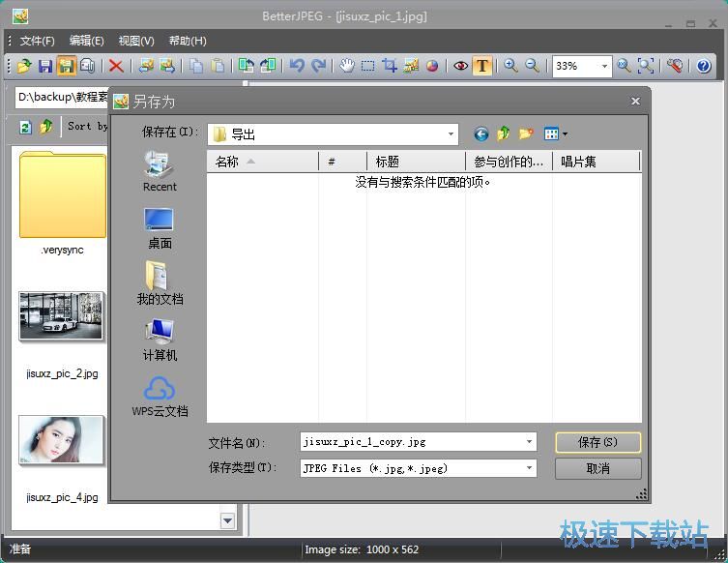728x563 pixels.
Task: Select the rectangular selection tool
Action: pyautogui.click(x=367, y=66)
